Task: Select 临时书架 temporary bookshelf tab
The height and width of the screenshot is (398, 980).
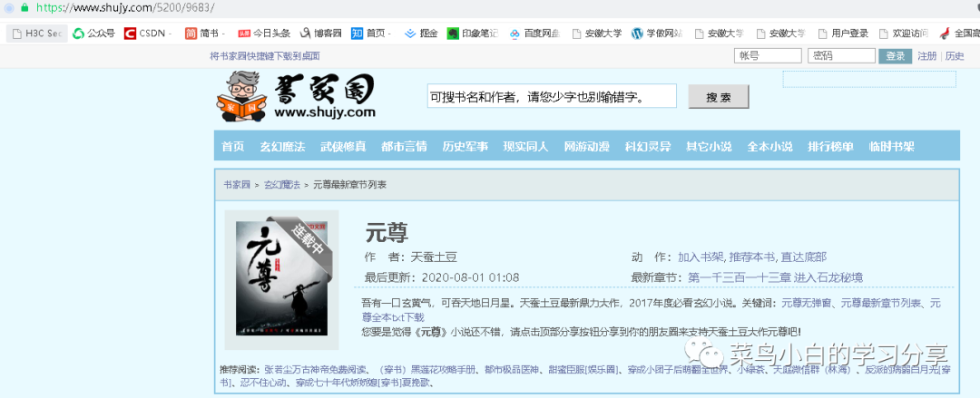Action: coord(892,147)
